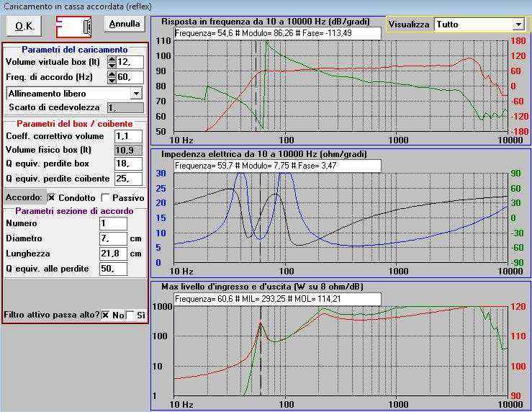Increase Freq. di accordo with up arrow
Screen dimensions: 532x412
pos(112,74)
